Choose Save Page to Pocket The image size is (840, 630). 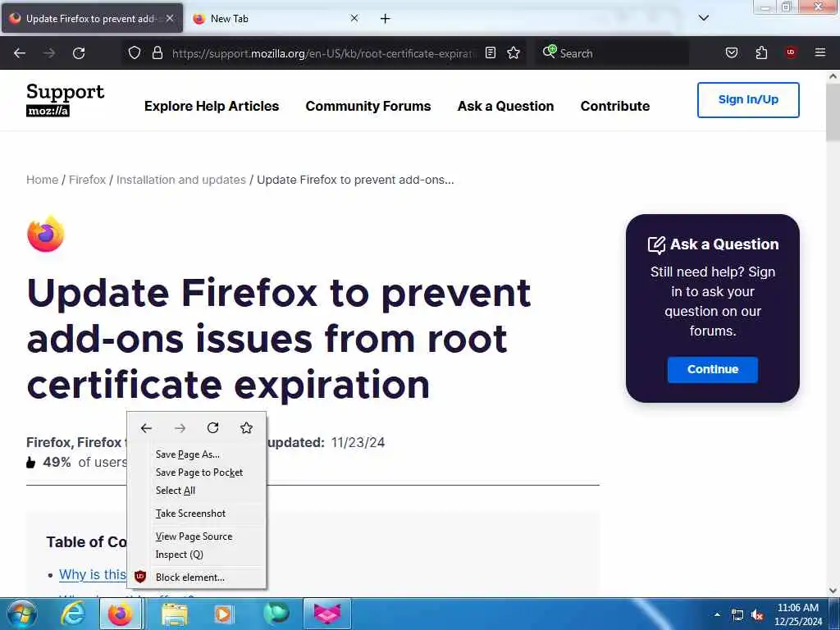[197, 472]
